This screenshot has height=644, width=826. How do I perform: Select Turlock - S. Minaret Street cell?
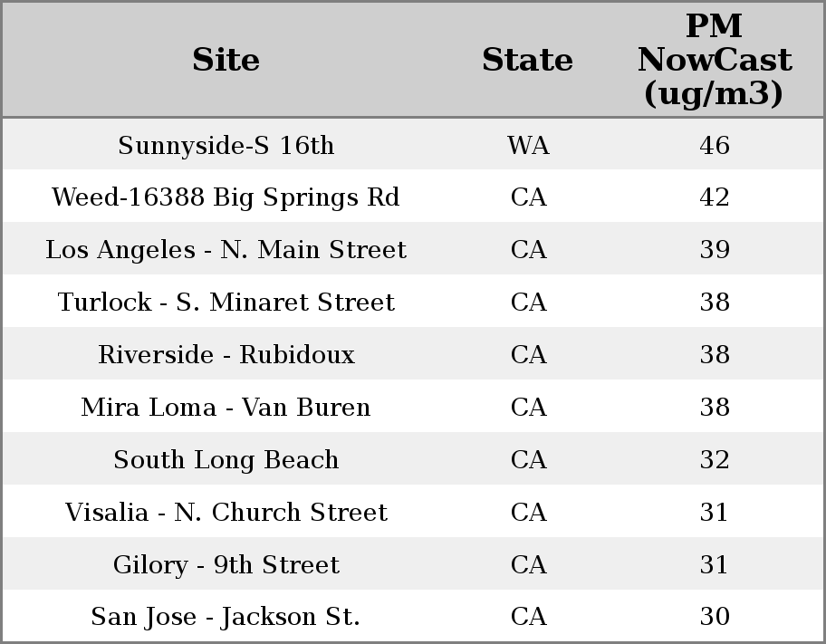point(226,302)
